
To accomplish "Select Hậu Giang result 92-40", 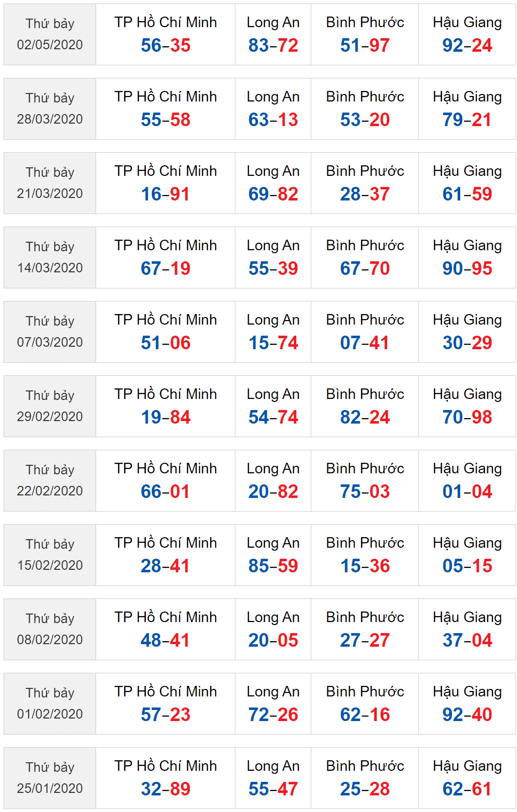I will point(467,715).
